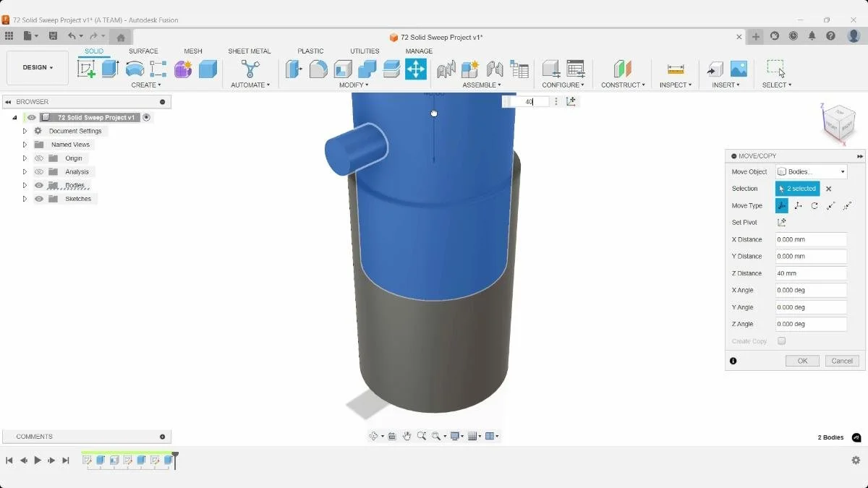Switch to the Surface tab

click(143, 51)
